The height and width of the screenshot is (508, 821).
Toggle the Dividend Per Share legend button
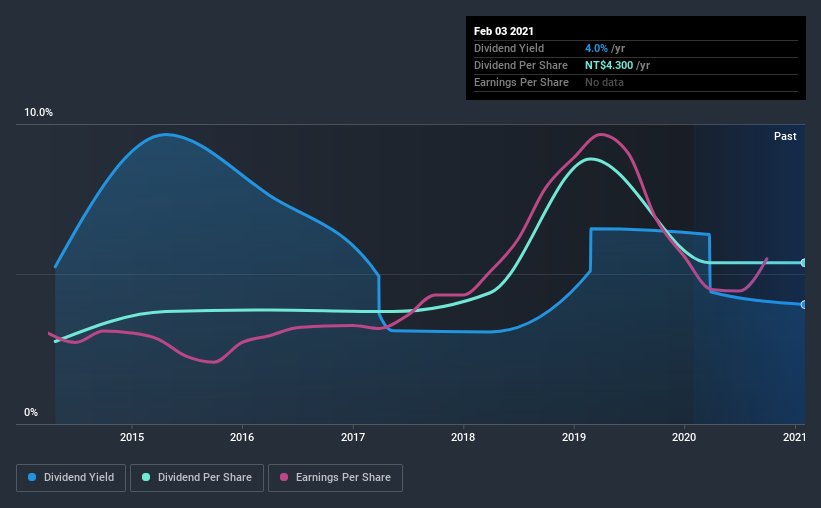[197, 478]
